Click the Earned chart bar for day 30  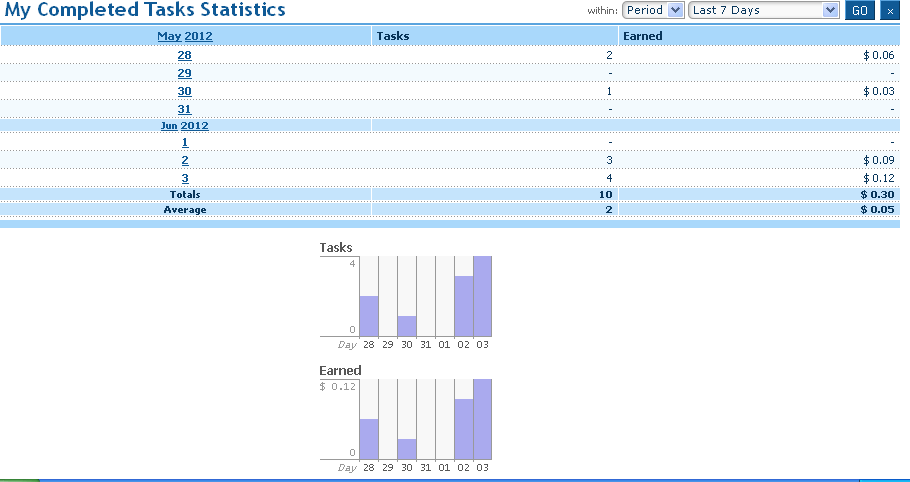(407, 450)
